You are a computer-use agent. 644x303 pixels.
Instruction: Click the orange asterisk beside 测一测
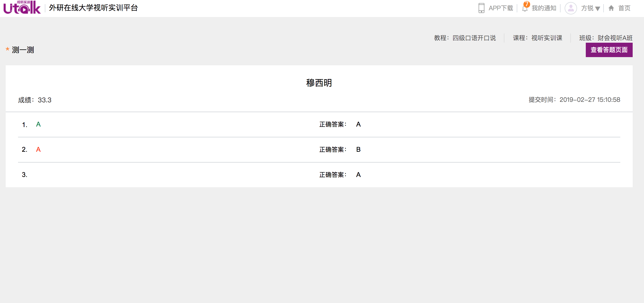coord(7,49)
